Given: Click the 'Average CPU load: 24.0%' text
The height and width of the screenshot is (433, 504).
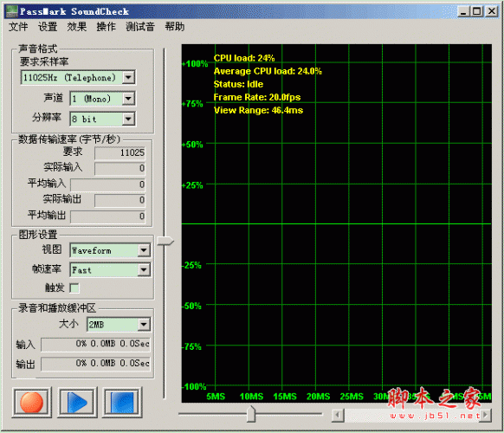Looking at the screenshot, I should pyautogui.click(x=268, y=71).
